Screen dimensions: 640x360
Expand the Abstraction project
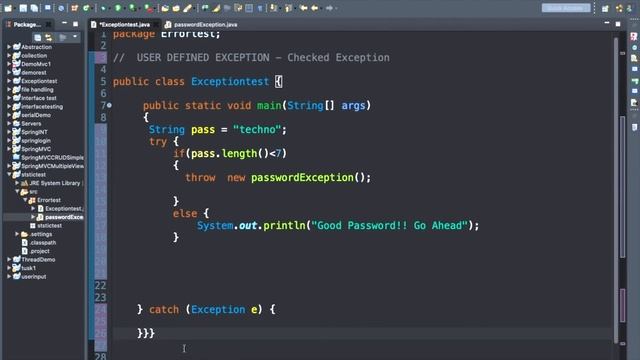[9, 47]
